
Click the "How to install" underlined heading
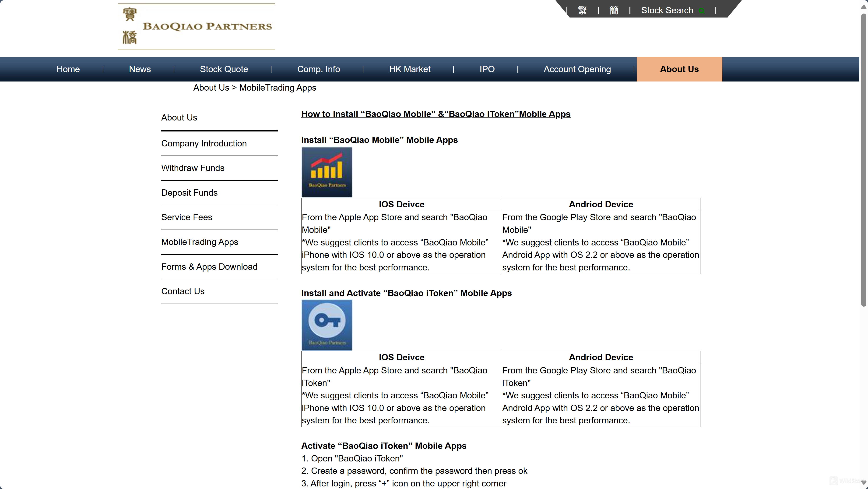[436, 114]
